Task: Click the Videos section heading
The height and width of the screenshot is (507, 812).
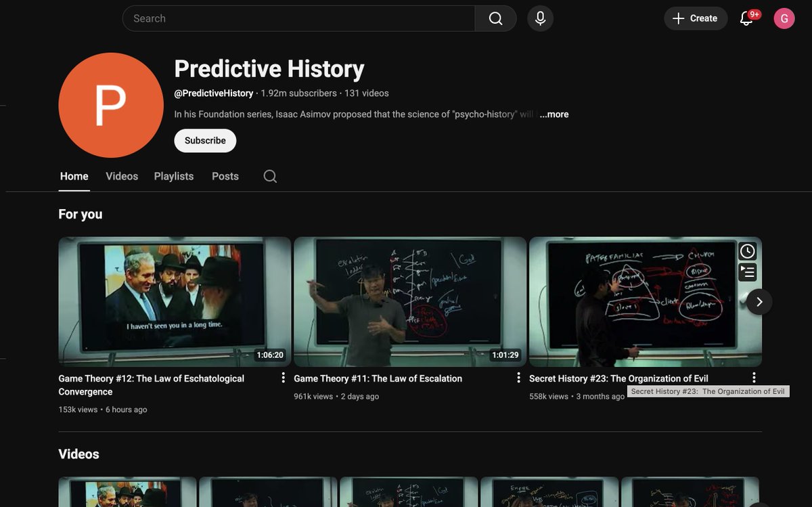Action: 79,454
